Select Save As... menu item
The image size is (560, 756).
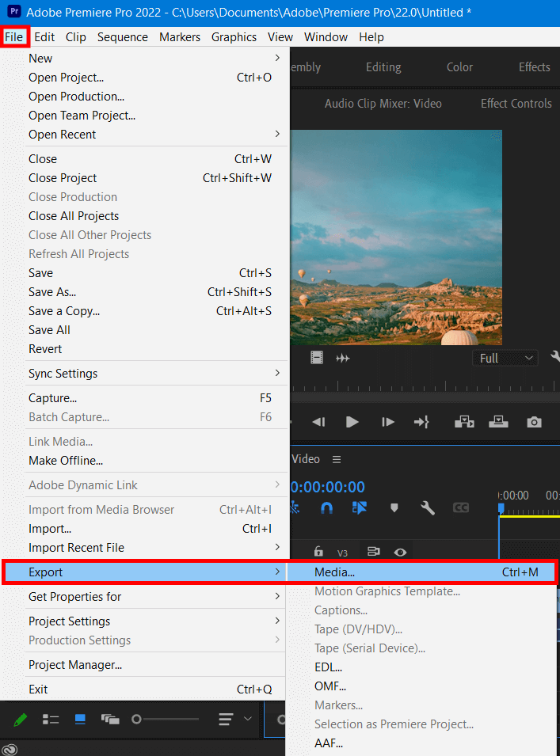coord(145,292)
